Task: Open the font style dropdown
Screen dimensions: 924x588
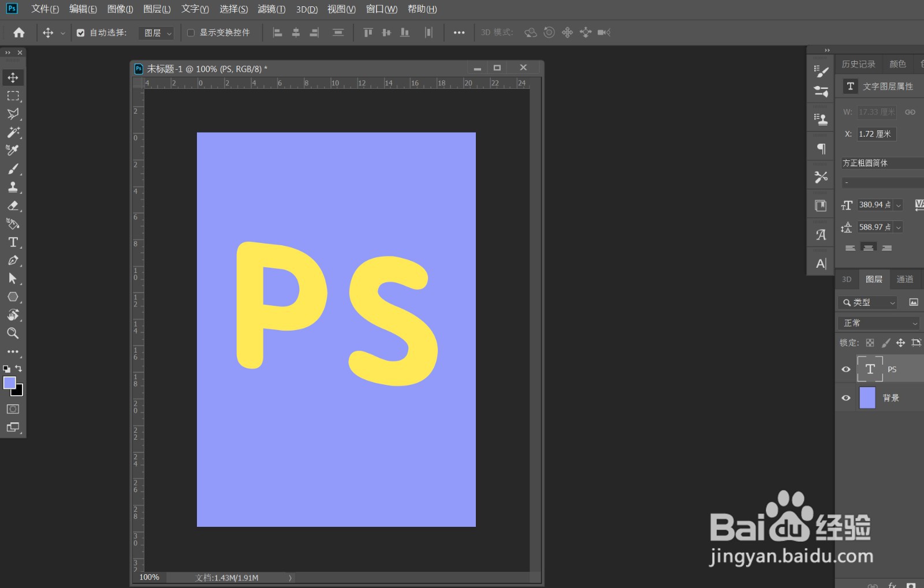Action: (882, 182)
